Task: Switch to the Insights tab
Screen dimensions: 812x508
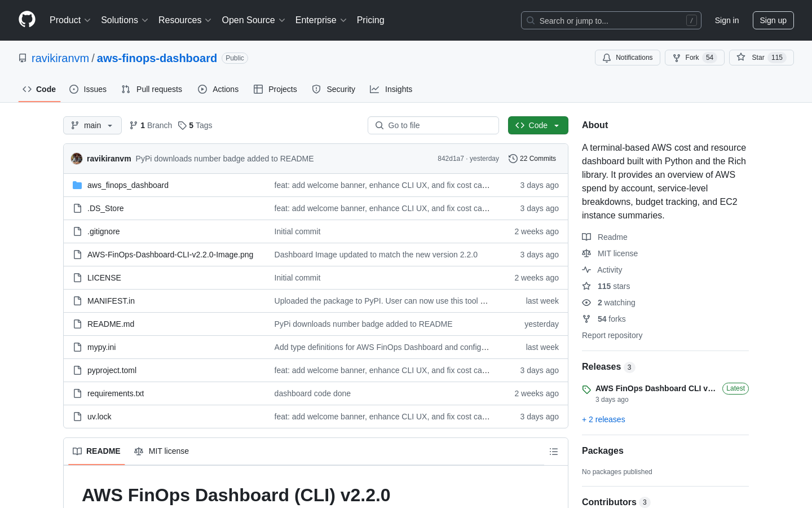Action: 391,89
